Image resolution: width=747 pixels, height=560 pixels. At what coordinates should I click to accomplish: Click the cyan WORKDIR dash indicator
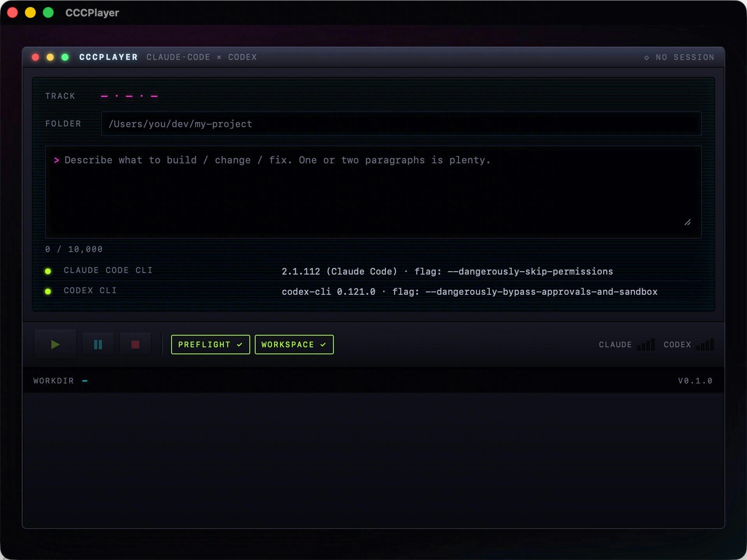pyautogui.click(x=85, y=381)
